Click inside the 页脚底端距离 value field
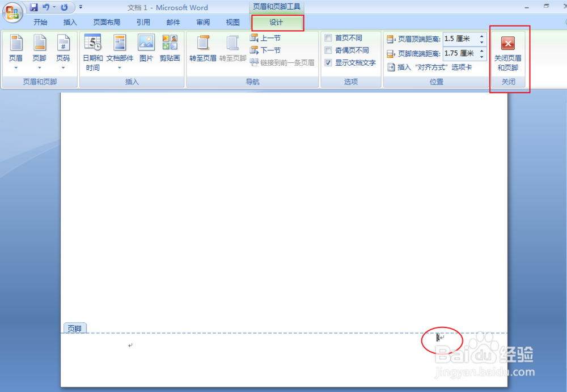Image resolution: width=567 pixels, height=392 pixels. click(x=459, y=54)
